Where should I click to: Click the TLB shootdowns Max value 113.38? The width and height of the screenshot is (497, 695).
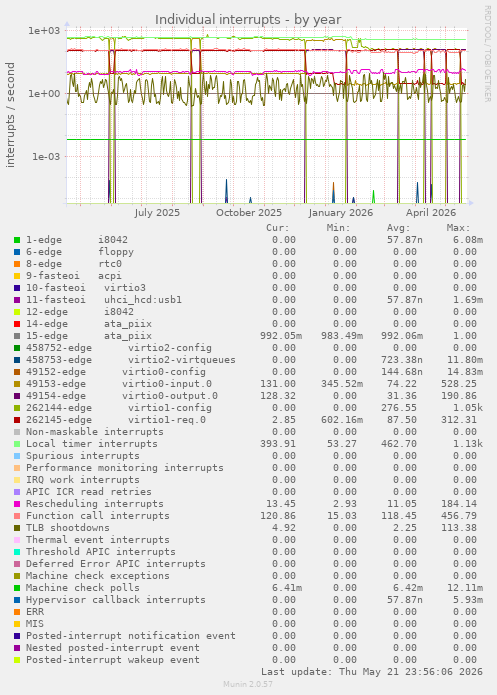(x=459, y=528)
